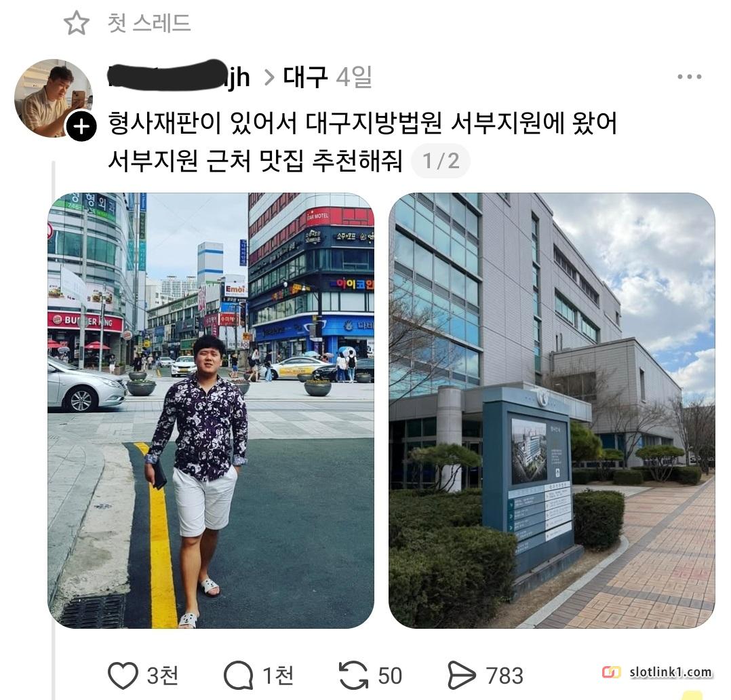The width and height of the screenshot is (731, 700).
Task: Open the 783 shares count
Action: tap(505, 676)
